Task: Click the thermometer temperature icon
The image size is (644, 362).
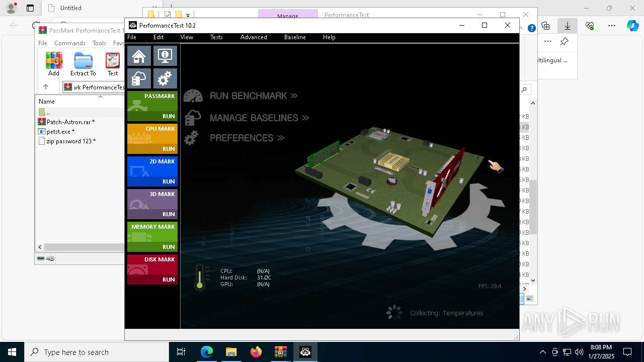Action: click(x=200, y=277)
